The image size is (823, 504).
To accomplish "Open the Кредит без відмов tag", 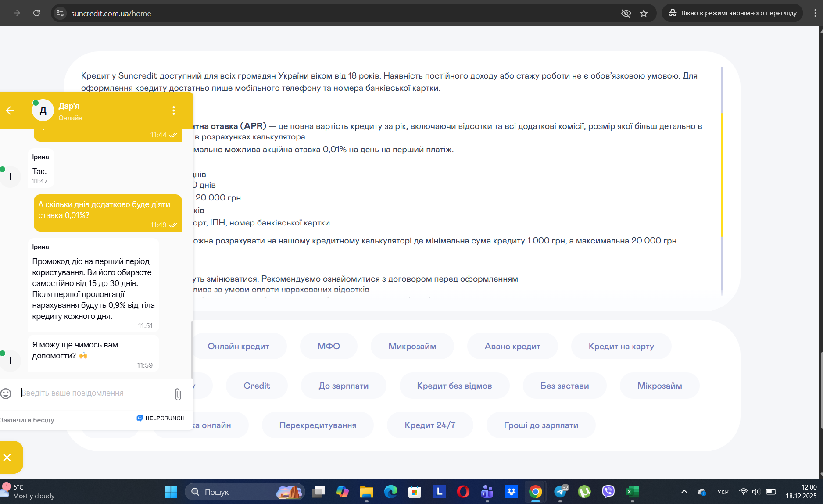I will (454, 386).
